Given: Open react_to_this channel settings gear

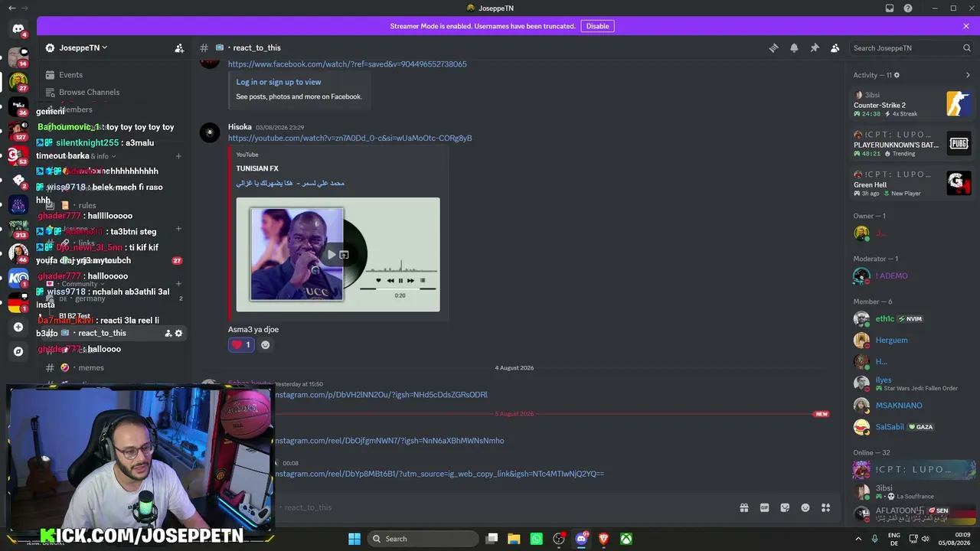Looking at the screenshot, I should pyautogui.click(x=179, y=333).
